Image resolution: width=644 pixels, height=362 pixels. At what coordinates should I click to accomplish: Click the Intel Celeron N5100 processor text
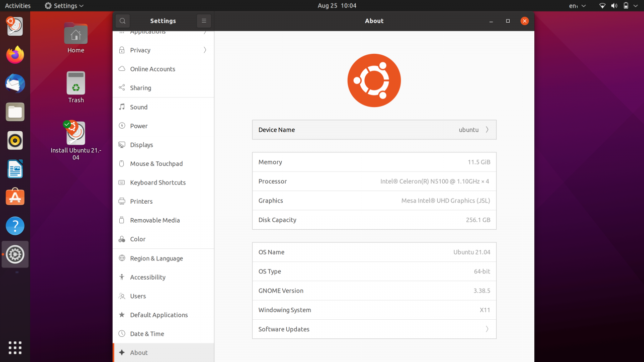pyautogui.click(x=435, y=182)
